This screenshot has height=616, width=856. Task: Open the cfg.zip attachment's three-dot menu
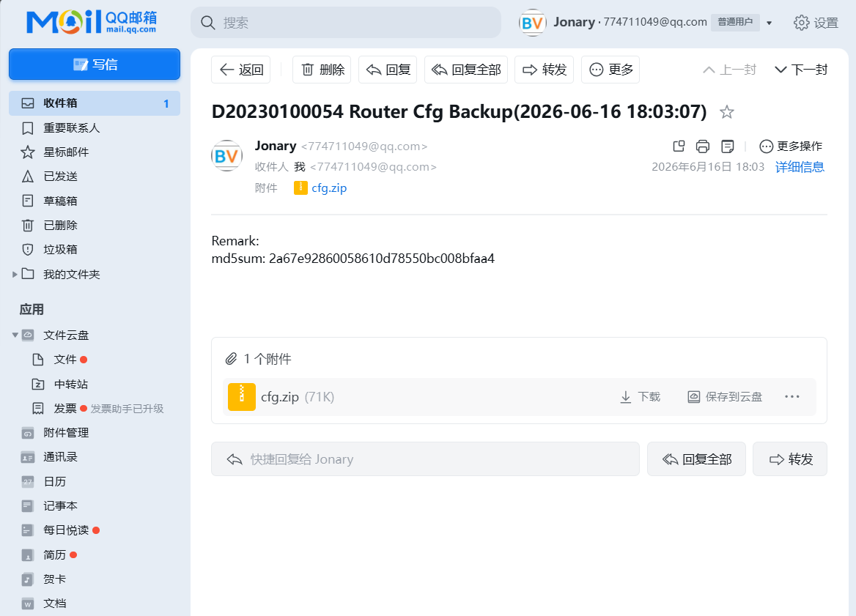click(792, 397)
